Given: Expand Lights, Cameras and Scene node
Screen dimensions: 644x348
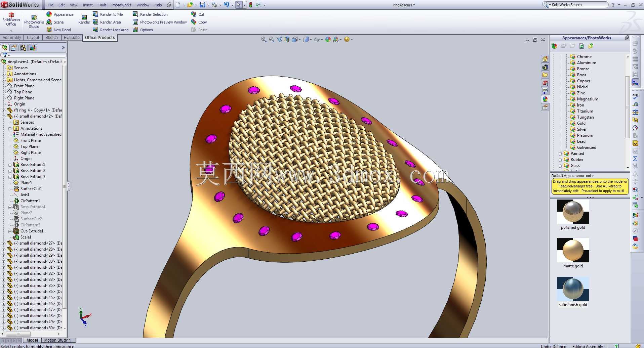Looking at the screenshot, I should (x=3, y=80).
